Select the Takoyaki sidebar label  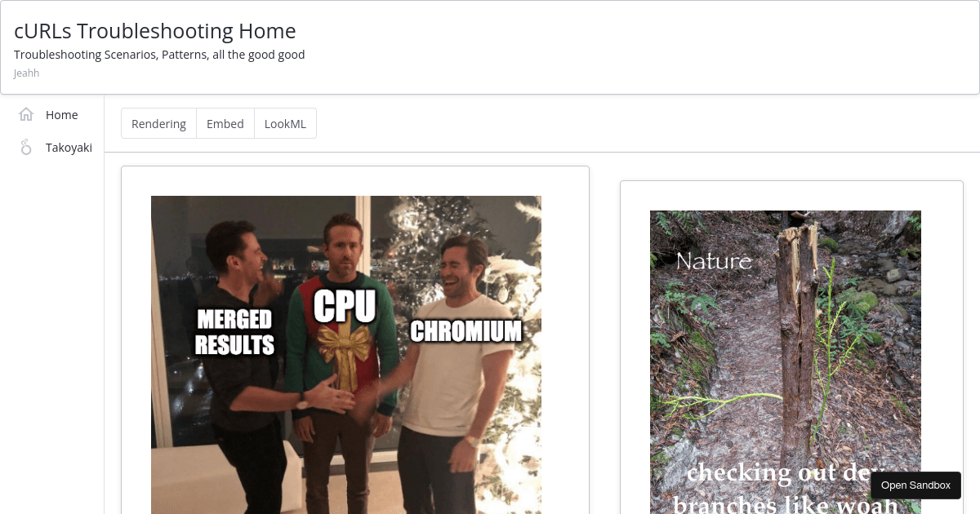coord(69,148)
